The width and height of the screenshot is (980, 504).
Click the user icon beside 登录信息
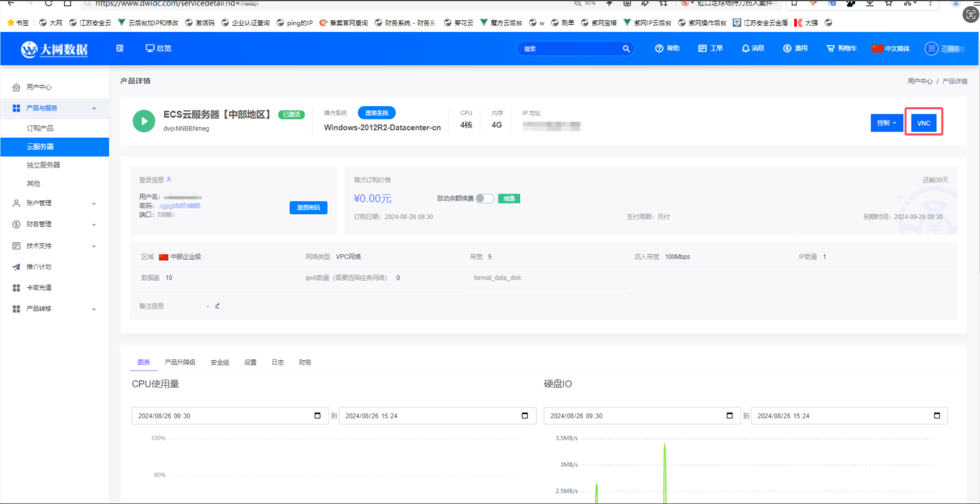pos(169,179)
